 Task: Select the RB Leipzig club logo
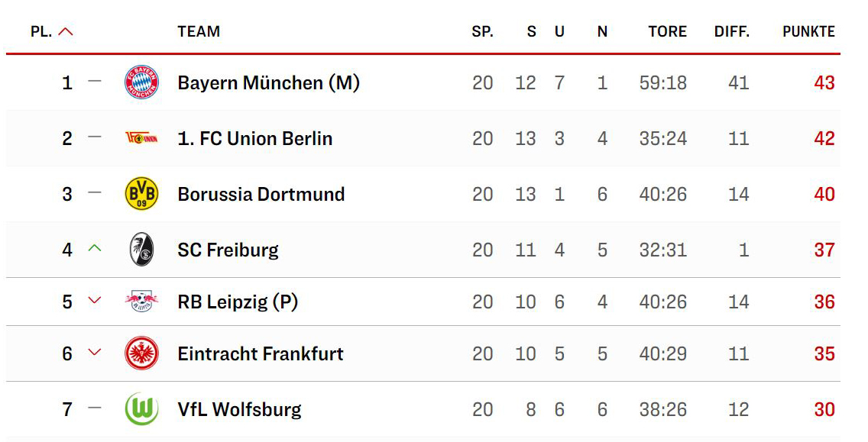pyautogui.click(x=141, y=301)
